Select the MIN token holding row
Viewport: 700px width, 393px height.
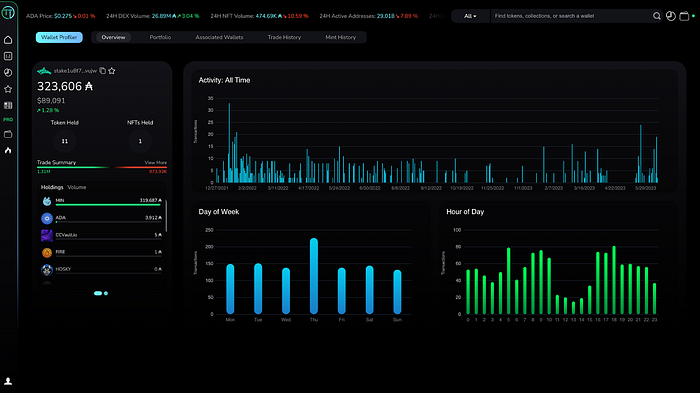coord(102,201)
